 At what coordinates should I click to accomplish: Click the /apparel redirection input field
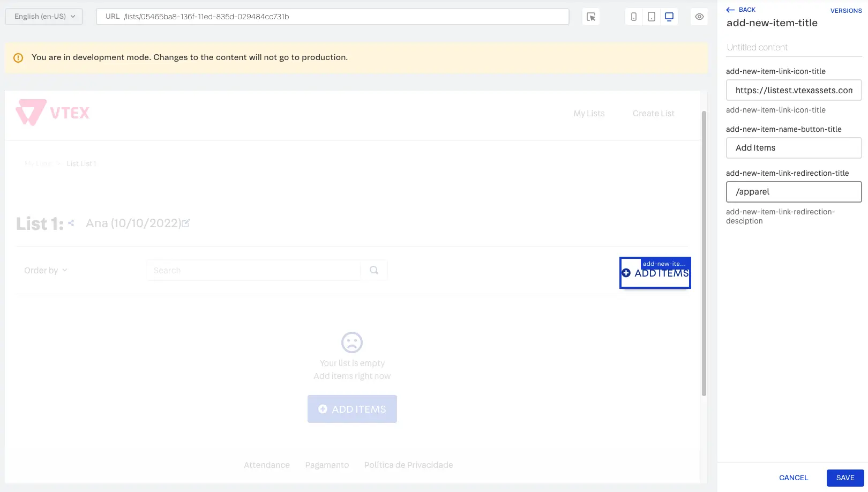click(794, 191)
